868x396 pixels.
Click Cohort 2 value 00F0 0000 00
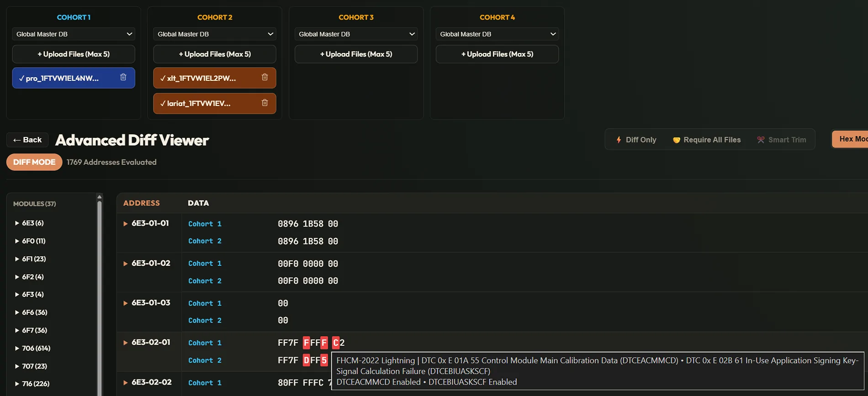[x=308, y=281]
